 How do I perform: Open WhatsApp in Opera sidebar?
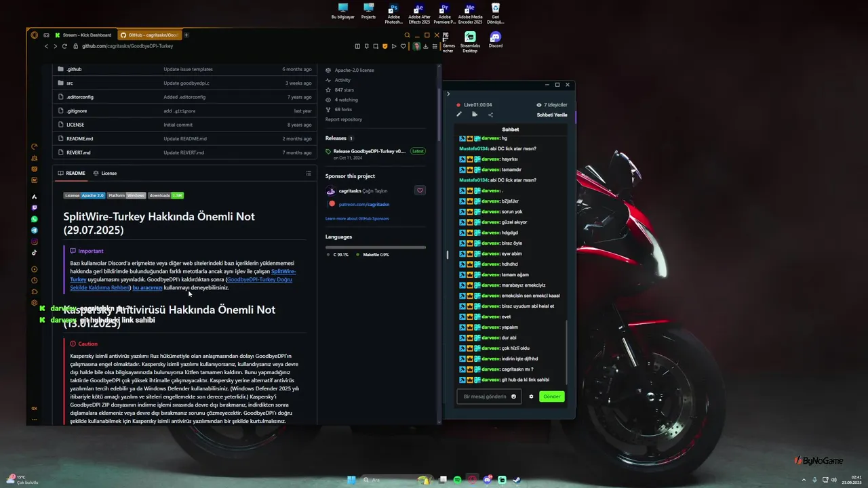(35, 219)
